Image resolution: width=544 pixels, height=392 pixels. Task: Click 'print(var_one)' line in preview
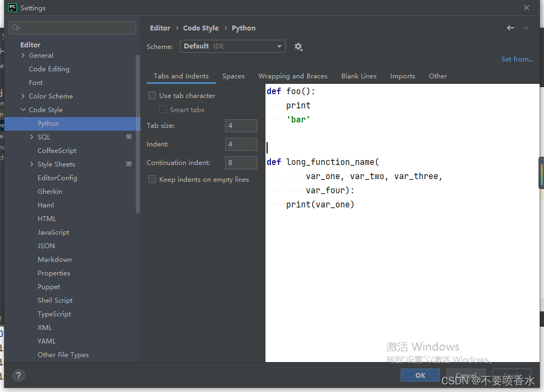tap(320, 205)
